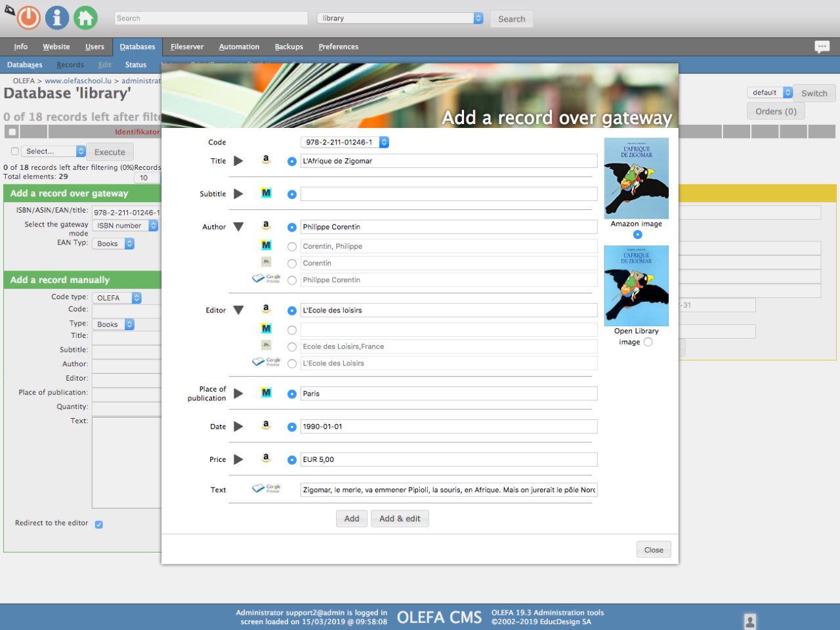Image resolution: width=840 pixels, height=630 pixels.
Task: Click the Add button
Action: (352, 518)
